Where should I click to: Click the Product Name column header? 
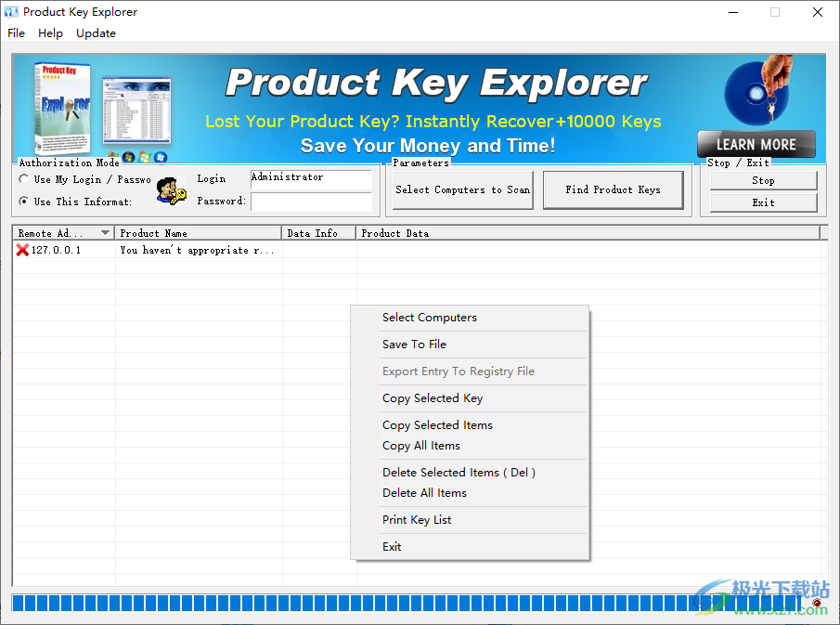[199, 233]
